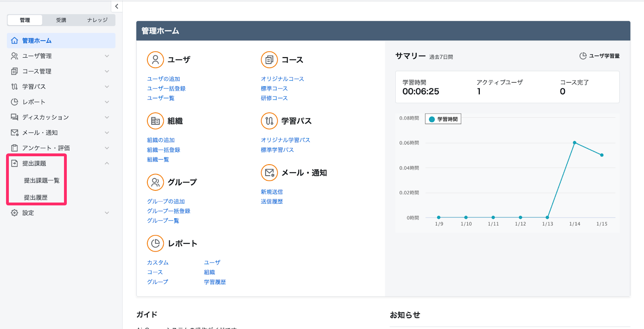Open the 組織の追加 link
The width and height of the screenshot is (644, 329).
tap(161, 140)
